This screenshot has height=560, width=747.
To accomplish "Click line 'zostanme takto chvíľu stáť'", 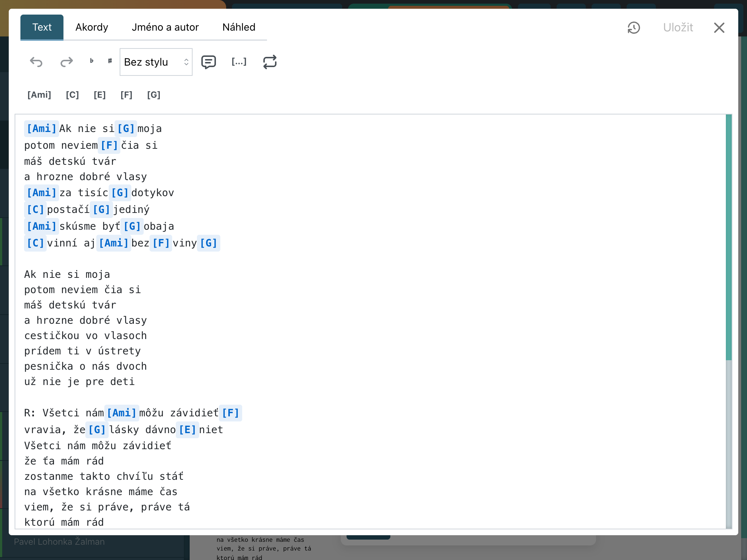I will tap(104, 476).
